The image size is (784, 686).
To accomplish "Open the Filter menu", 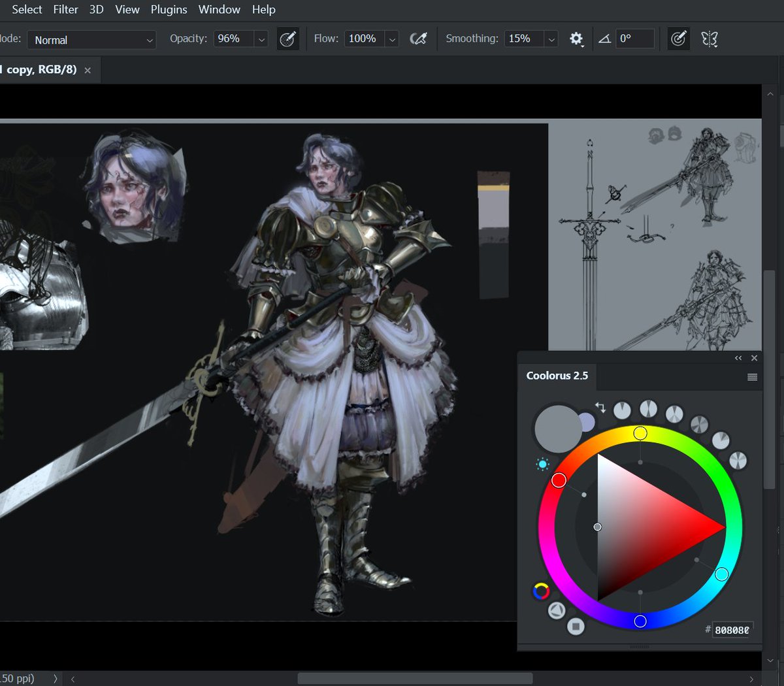I will pyautogui.click(x=65, y=9).
